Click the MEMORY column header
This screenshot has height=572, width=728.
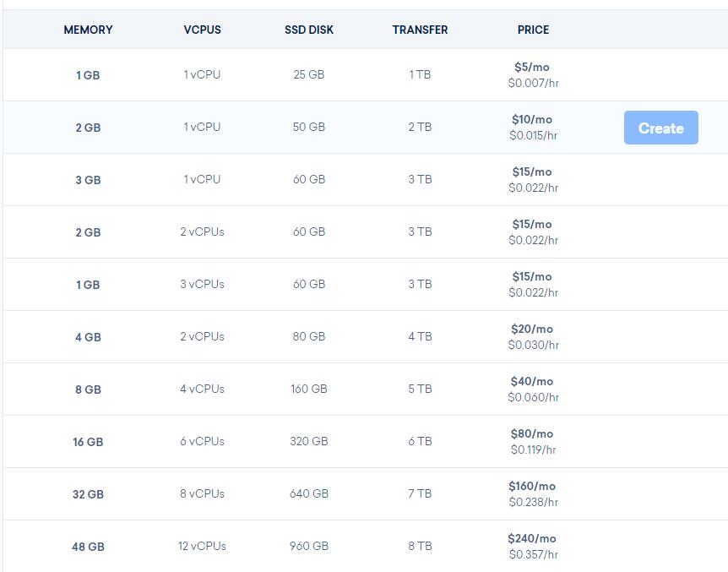pyautogui.click(x=88, y=30)
